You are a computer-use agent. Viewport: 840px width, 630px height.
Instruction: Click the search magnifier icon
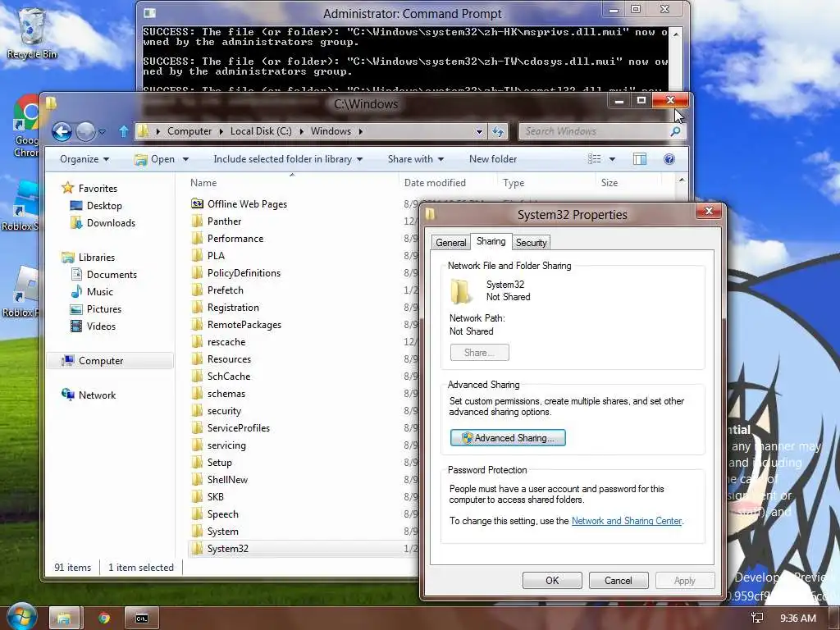[x=676, y=131]
